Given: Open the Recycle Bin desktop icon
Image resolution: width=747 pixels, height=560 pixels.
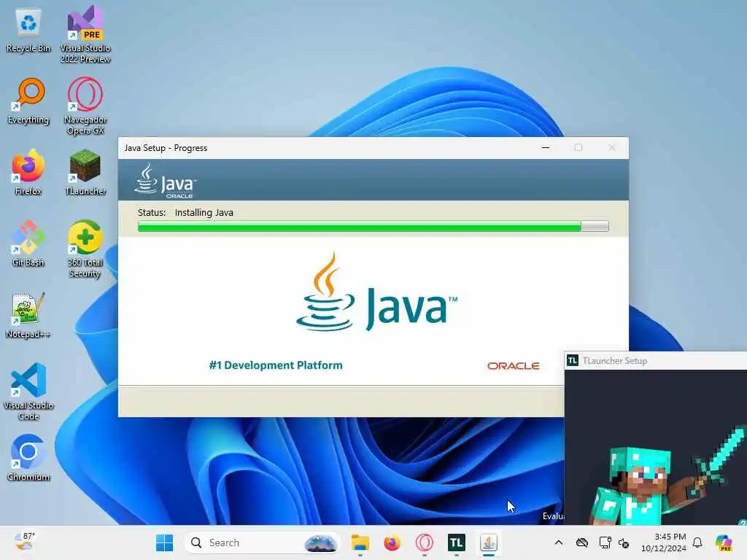Looking at the screenshot, I should pos(28,31).
